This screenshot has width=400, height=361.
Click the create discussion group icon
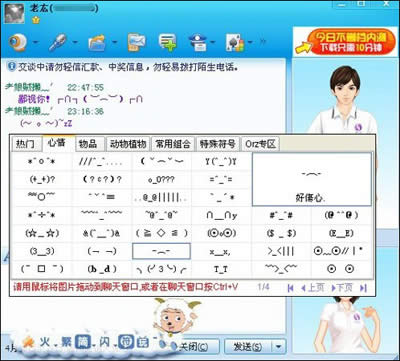(x=167, y=42)
